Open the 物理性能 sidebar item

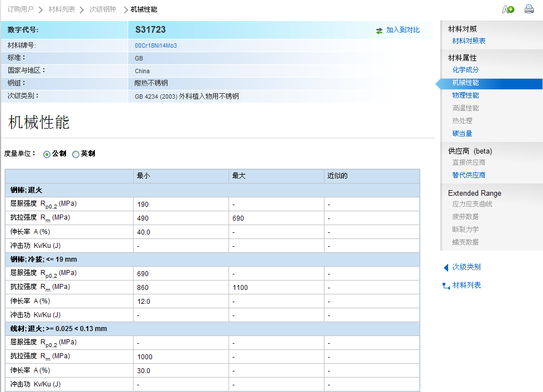click(465, 95)
